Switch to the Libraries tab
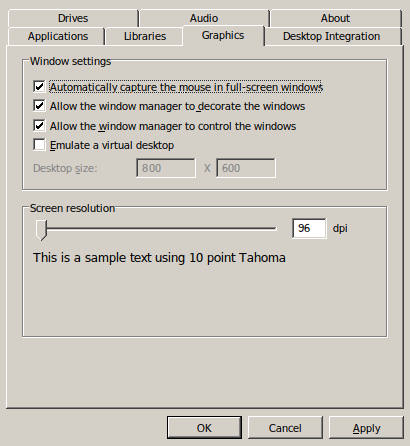This screenshot has height=446, width=410. [x=145, y=36]
